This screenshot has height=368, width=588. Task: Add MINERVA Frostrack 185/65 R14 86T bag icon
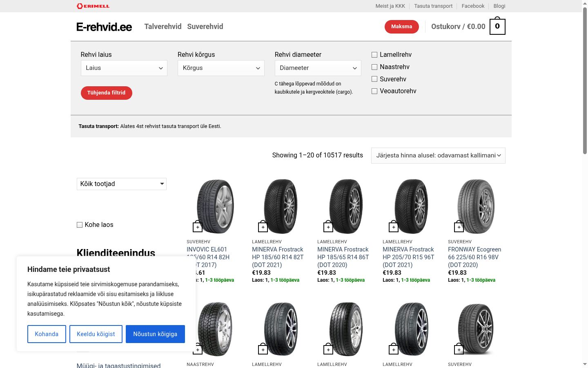pos(328,226)
